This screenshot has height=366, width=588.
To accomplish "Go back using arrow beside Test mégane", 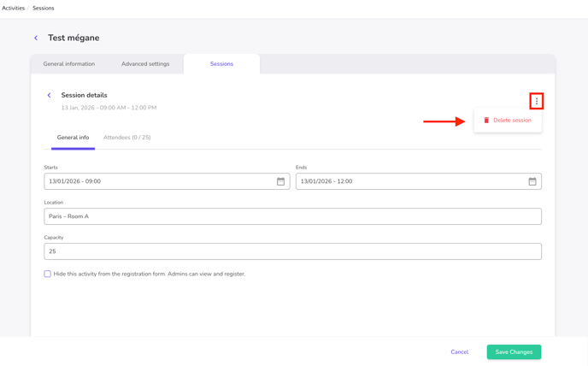I will (x=36, y=38).
